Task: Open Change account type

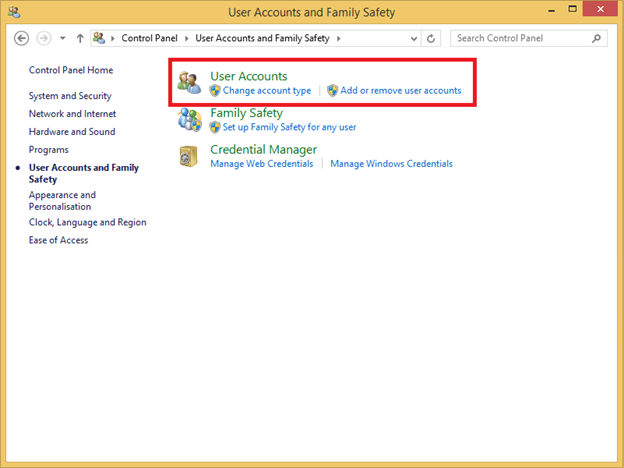Action: coord(267,91)
